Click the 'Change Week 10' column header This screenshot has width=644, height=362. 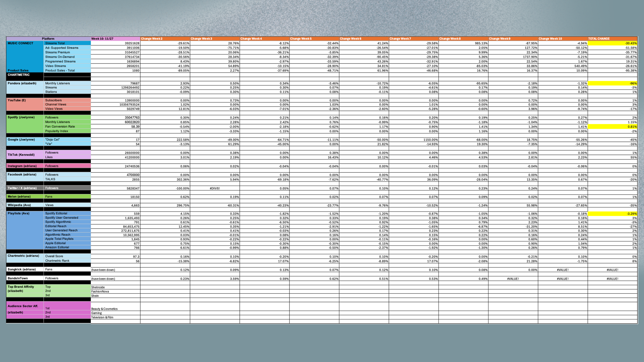click(x=563, y=39)
